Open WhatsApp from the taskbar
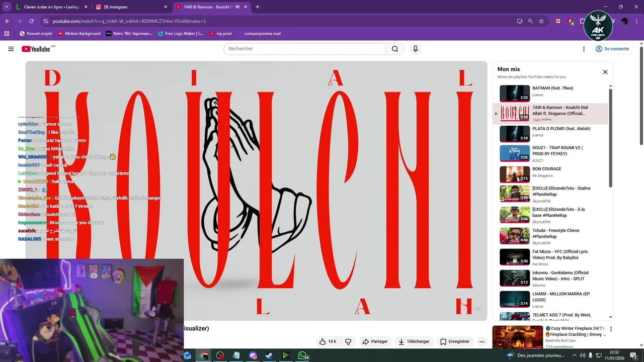Image resolution: width=644 pixels, height=362 pixels. 303,355
